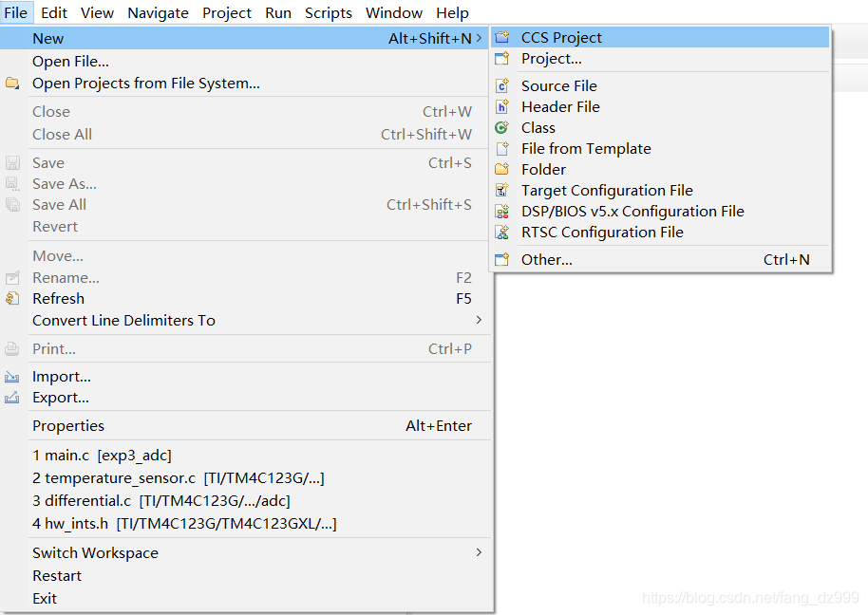Click the greyed Revert entry
The image size is (868, 615).
246,227
